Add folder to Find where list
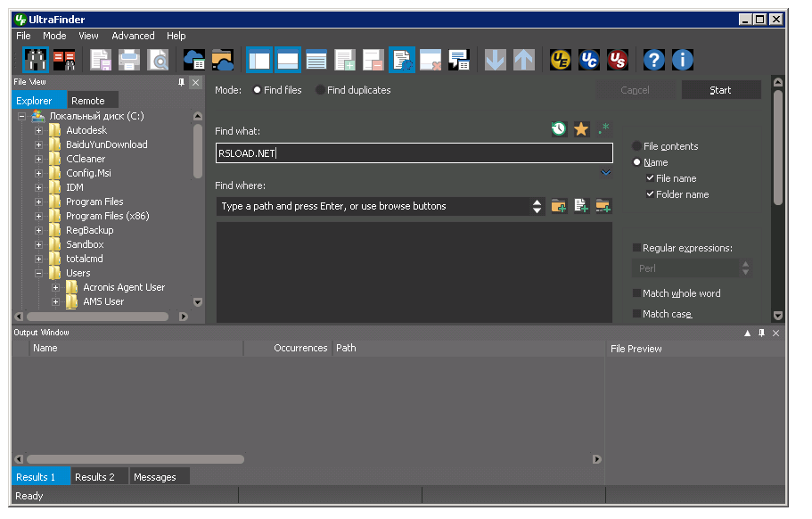The image size is (812, 519). [559, 206]
